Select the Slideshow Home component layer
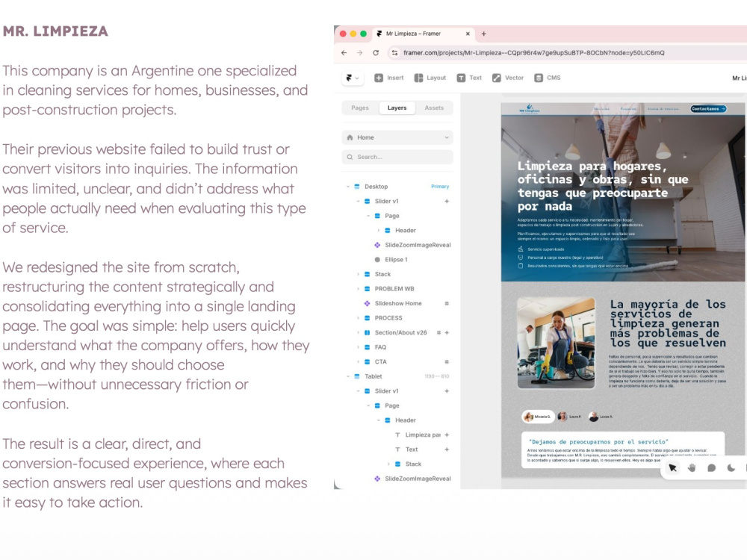The width and height of the screenshot is (747, 560). coord(398,303)
